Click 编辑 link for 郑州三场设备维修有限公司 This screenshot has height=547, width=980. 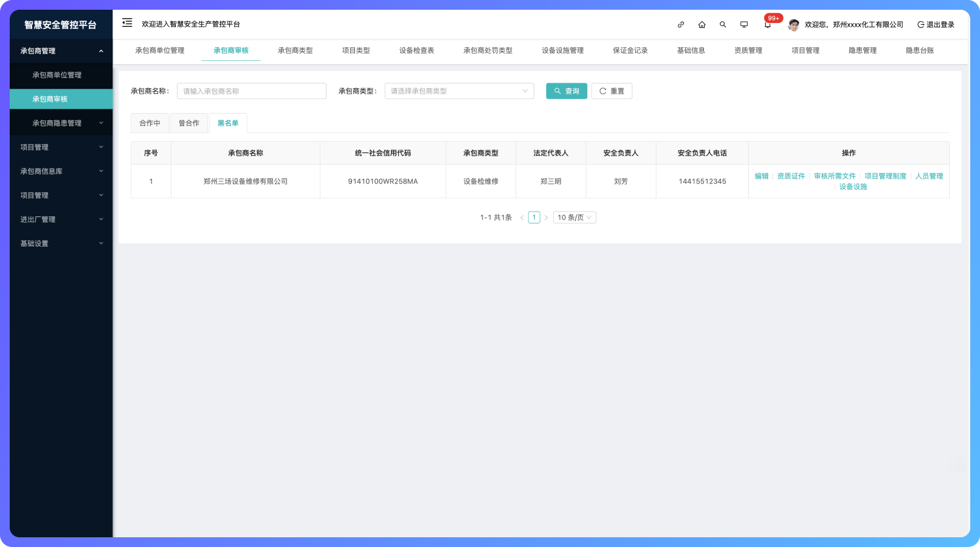pyautogui.click(x=762, y=176)
